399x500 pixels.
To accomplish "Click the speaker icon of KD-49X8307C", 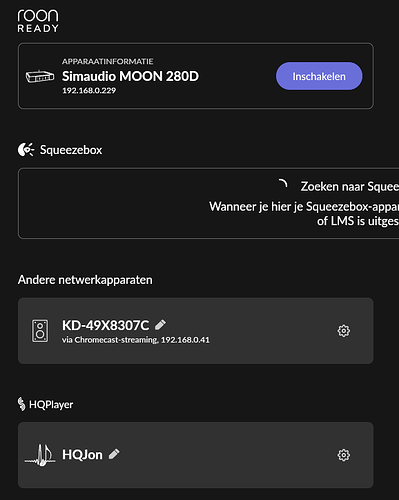I will click(40, 331).
